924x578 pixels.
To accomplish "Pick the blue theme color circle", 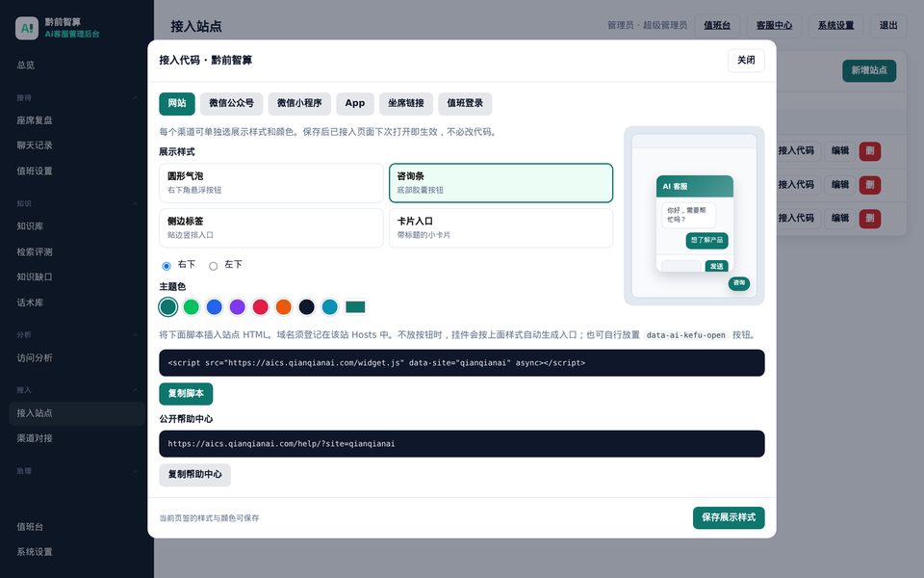I will coord(215,306).
